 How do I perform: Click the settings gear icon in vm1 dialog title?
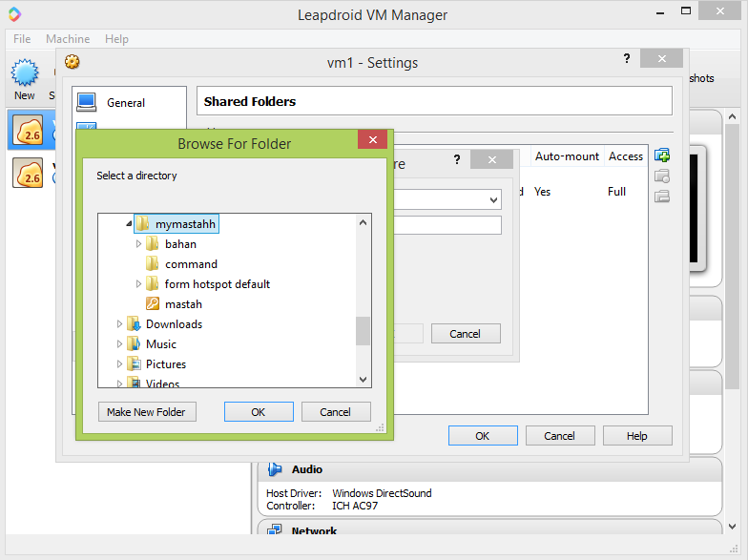pyautogui.click(x=73, y=62)
